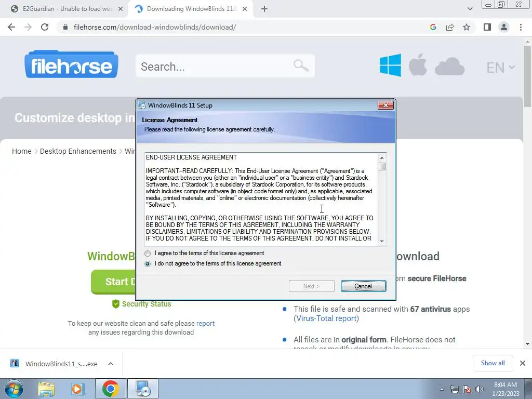Screen dimensions: 532x399
Task: Click the Setup installer taskbar icon
Action: coord(143,389)
